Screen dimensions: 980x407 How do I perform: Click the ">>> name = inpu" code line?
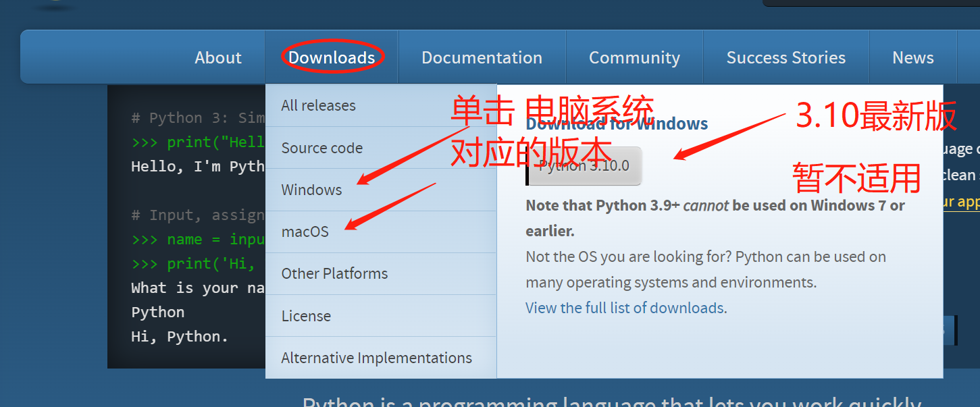pyautogui.click(x=198, y=239)
